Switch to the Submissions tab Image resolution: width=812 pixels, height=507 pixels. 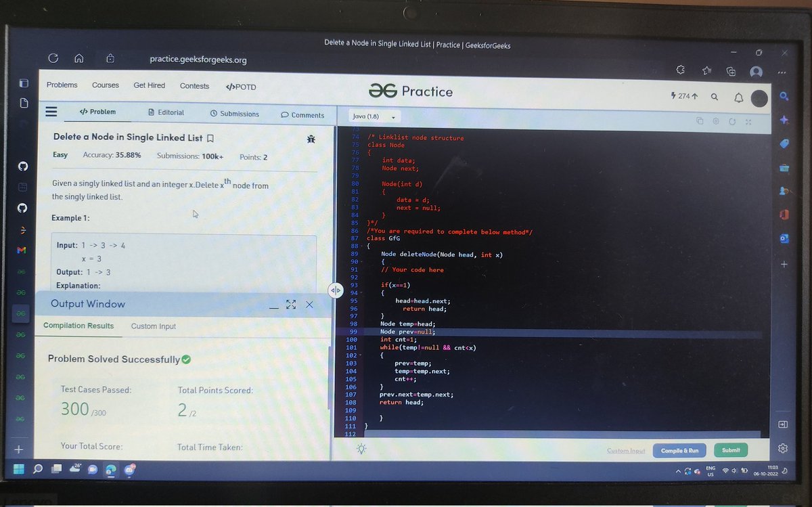pos(235,114)
